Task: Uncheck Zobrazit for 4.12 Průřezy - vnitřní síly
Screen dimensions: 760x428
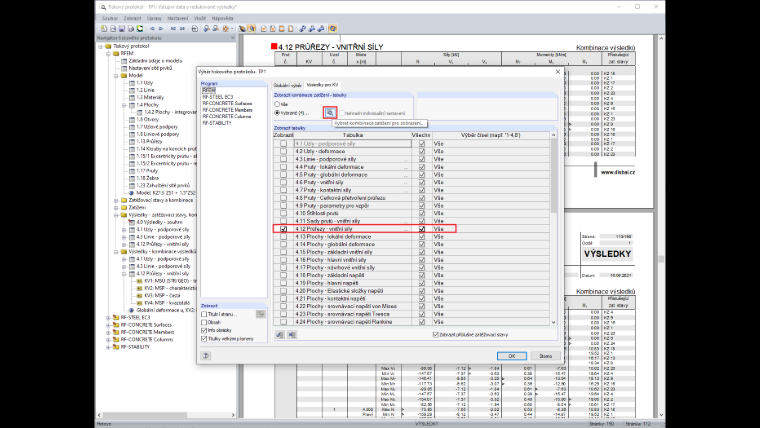Action: coord(284,229)
